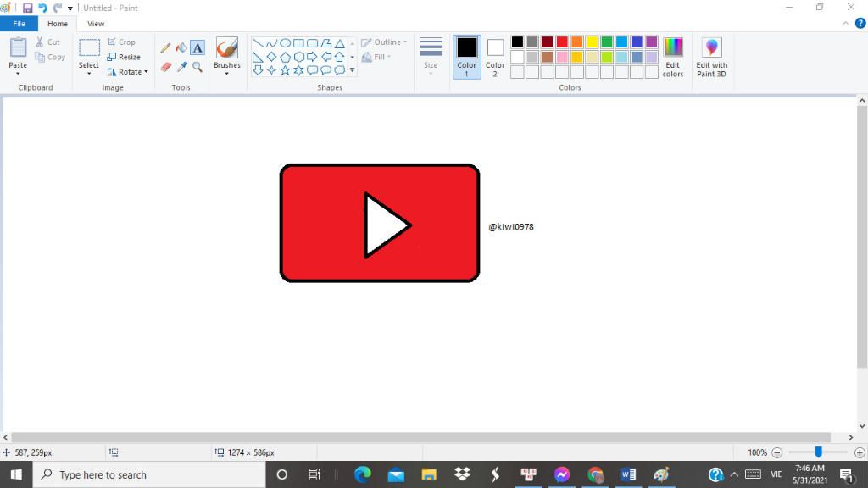Choose the Pentagon shape

coord(285,57)
